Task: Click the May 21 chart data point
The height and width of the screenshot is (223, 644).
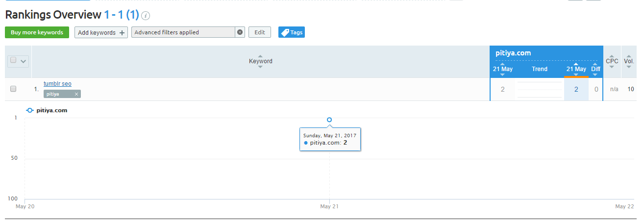Action: (329, 120)
